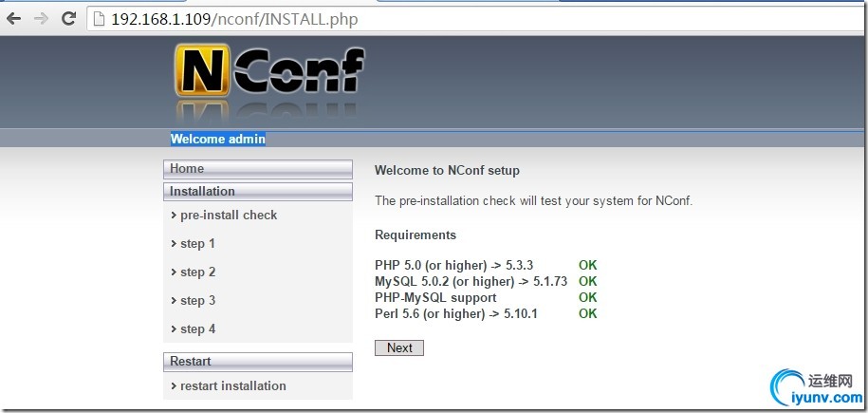The height and width of the screenshot is (413, 868).
Task: Open the Restart menu section
Action: click(258, 362)
